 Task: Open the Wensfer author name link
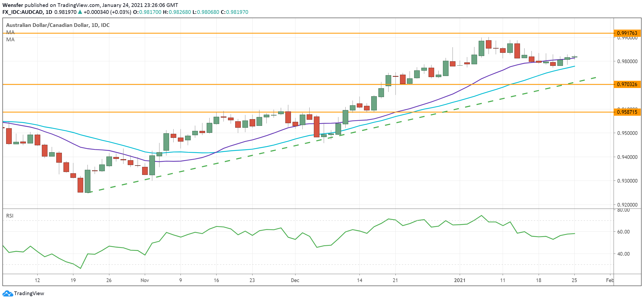(x=13, y=5)
